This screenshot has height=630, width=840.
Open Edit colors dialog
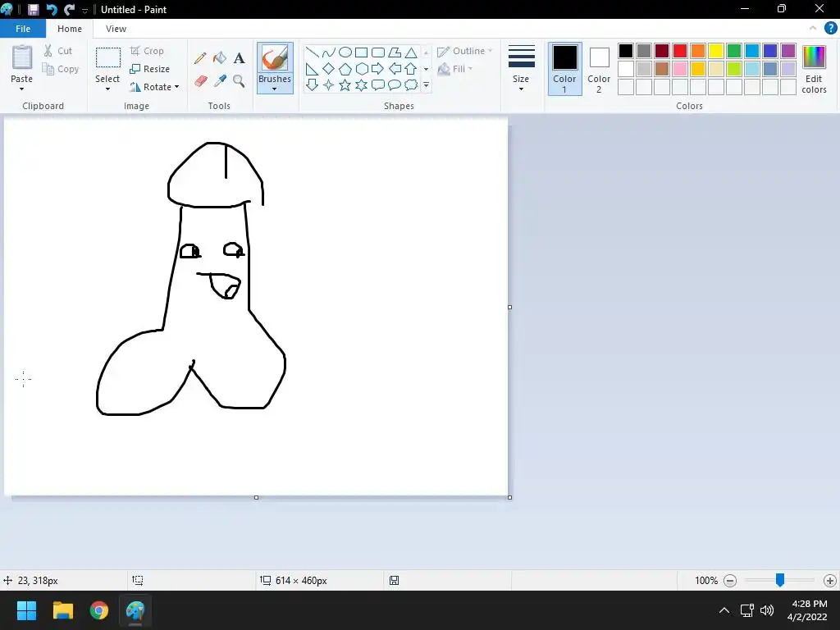(814, 68)
